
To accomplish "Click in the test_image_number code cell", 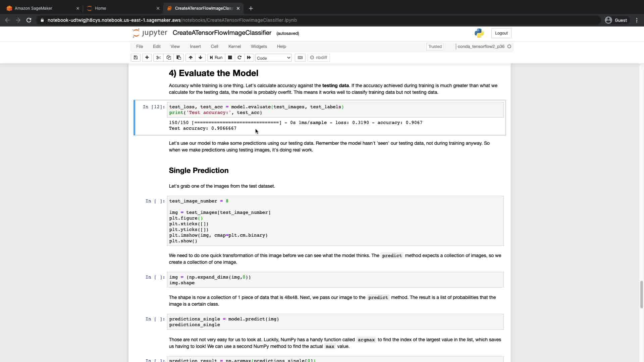I will (x=335, y=221).
